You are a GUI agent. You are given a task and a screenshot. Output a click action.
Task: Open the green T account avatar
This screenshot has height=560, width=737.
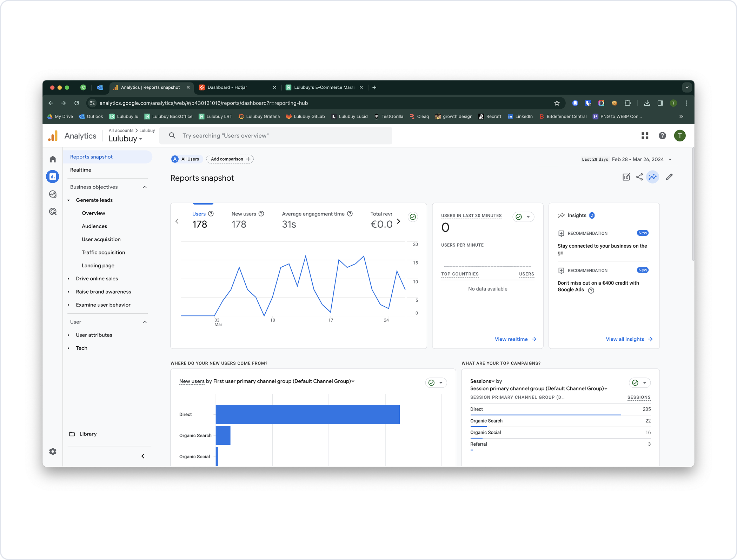pyautogui.click(x=680, y=136)
